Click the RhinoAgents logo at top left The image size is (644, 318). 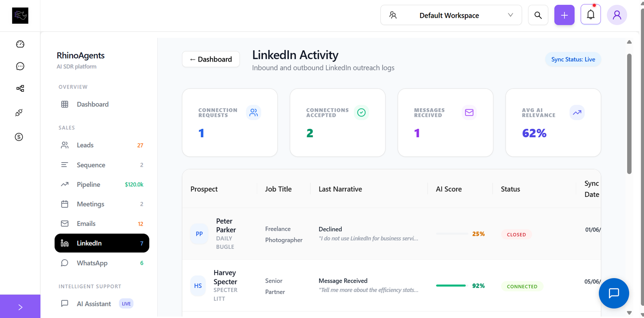20,16
